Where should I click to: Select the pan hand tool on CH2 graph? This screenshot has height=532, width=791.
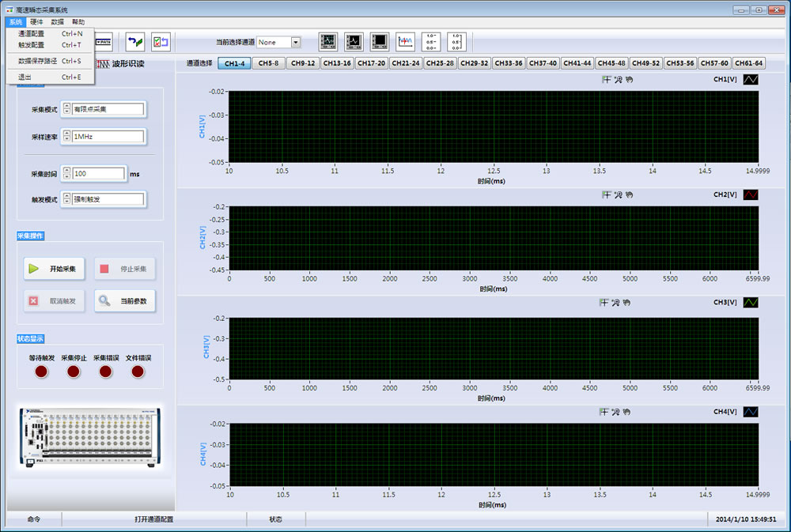pos(628,194)
